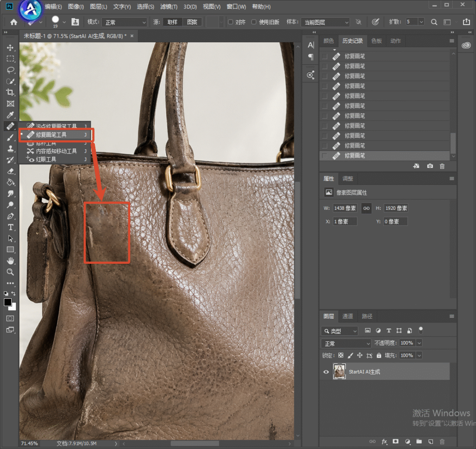
Task: Open the Paragraph panel icon
Action: (x=311, y=57)
